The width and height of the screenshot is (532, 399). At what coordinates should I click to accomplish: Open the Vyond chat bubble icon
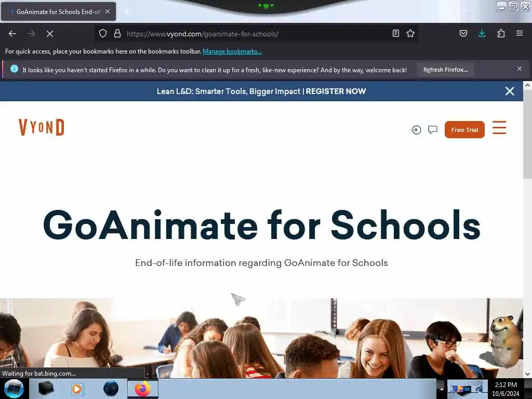click(x=433, y=129)
